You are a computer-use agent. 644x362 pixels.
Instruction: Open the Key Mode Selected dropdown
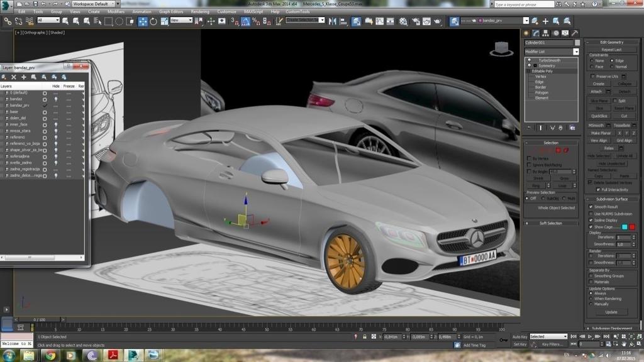point(548,337)
